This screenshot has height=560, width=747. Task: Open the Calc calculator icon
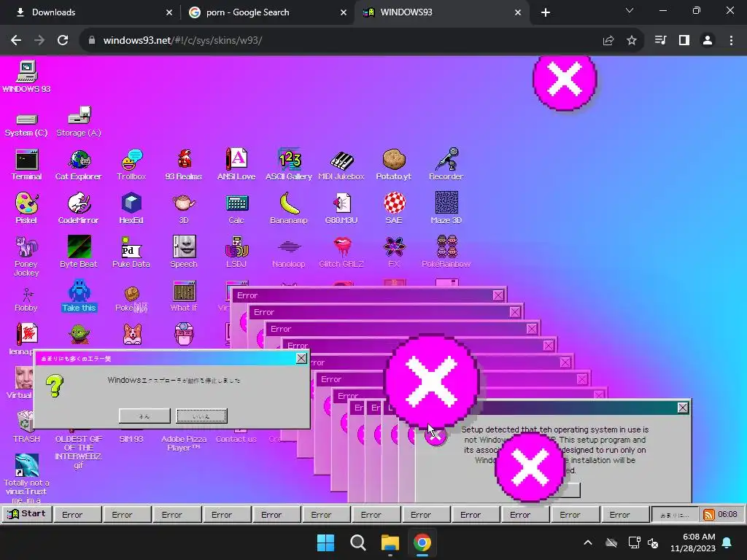click(236, 209)
